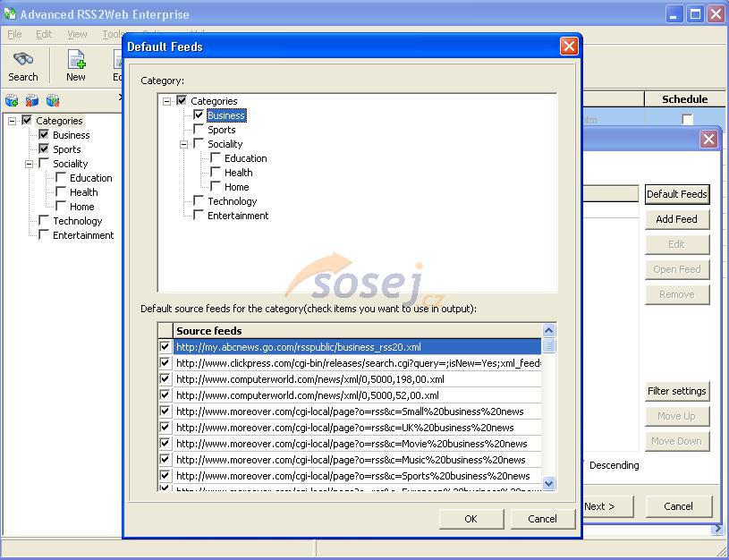Click the source feeds list scroll-down arrow

548,483
